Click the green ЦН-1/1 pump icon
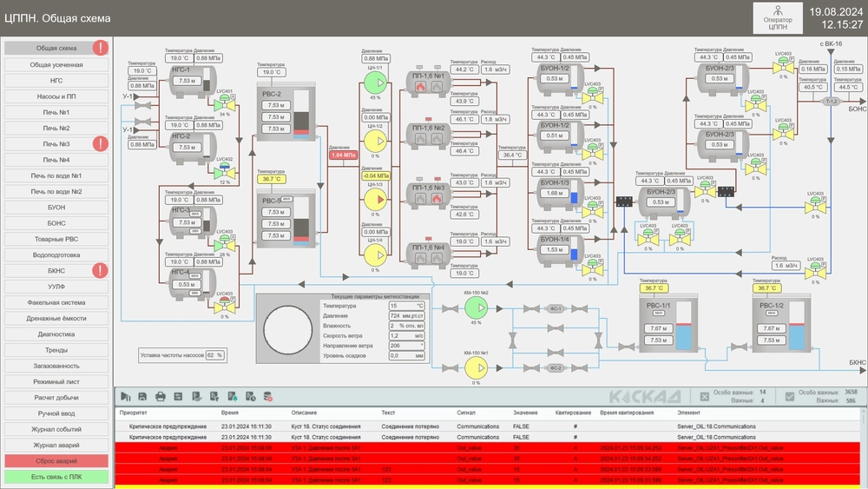868x489 pixels. coord(376,81)
